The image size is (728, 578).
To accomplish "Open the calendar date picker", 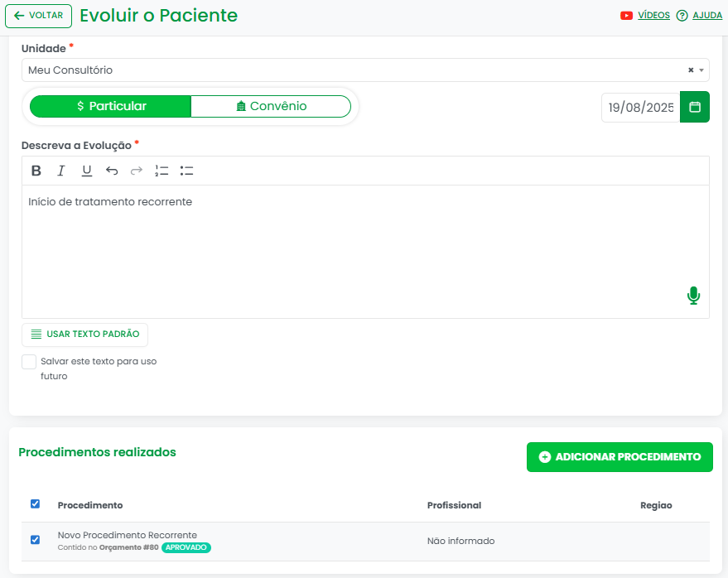I will [x=694, y=107].
